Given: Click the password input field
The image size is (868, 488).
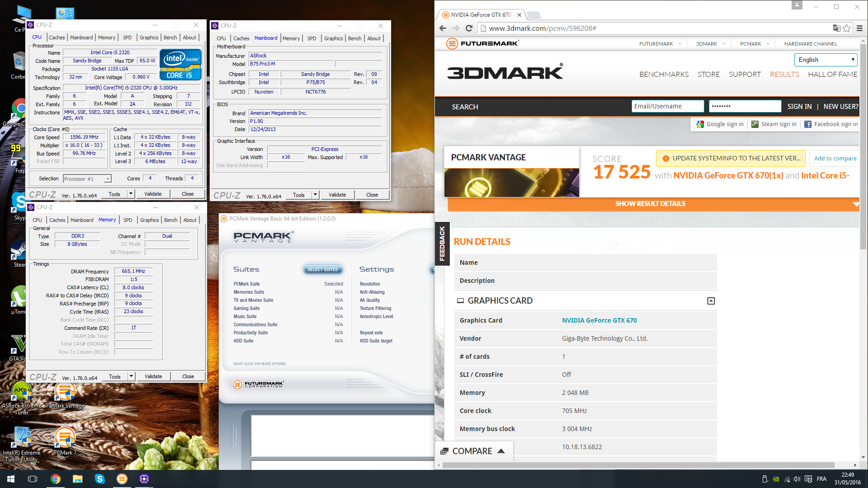Looking at the screenshot, I should pos(745,106).
